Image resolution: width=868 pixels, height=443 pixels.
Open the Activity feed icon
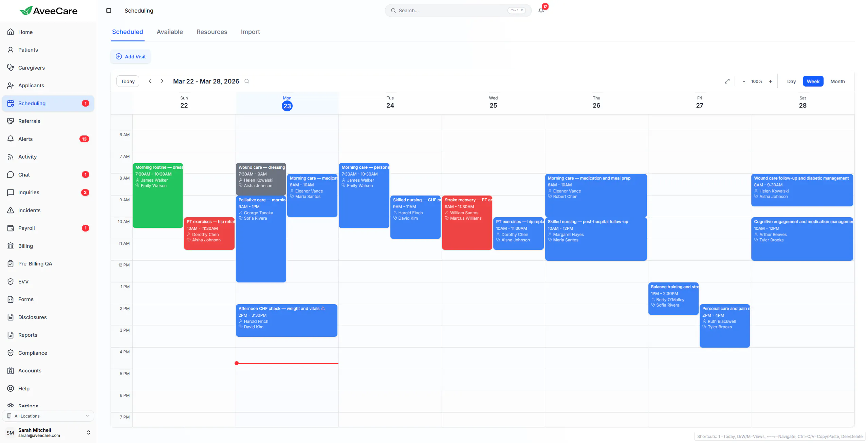pos(11,157)
